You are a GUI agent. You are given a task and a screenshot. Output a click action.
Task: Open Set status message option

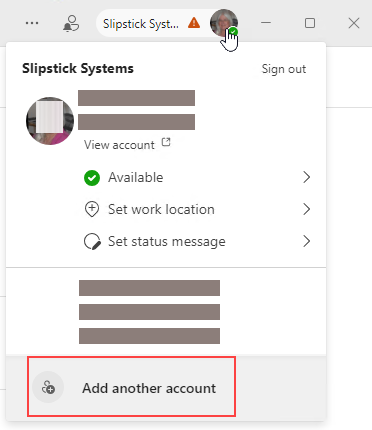[197, 241]
